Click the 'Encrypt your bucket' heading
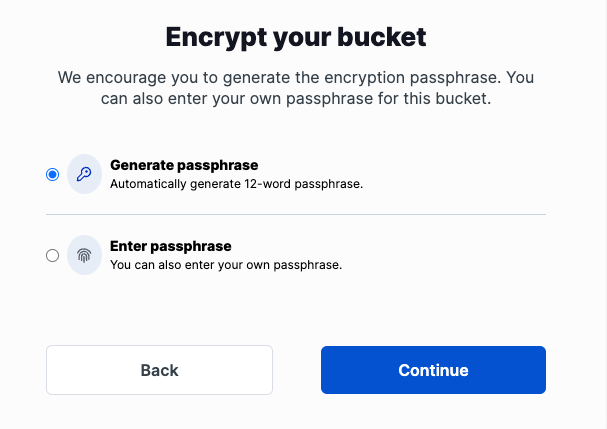Image resolution: width=607 pixels, height=429 pixels. (296, 38)
